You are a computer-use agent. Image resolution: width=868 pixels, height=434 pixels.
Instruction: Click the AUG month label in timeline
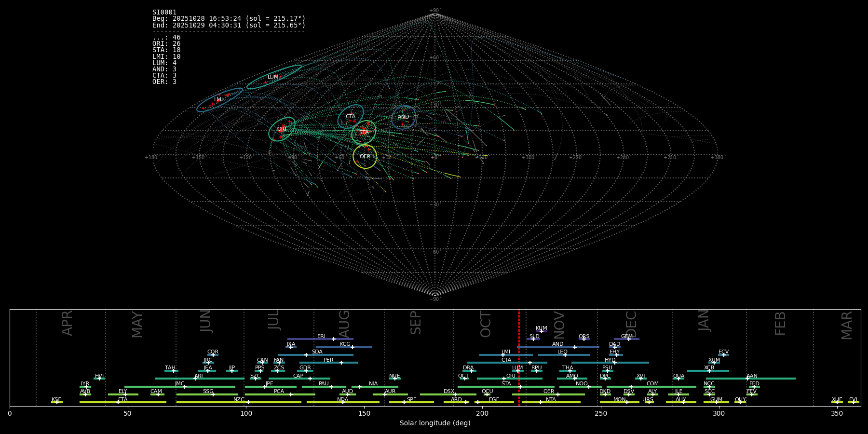click(344, 323)
